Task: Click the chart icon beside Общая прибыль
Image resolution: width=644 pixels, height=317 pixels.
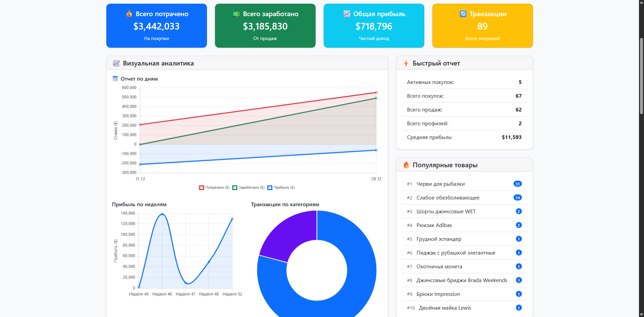Action: click(x=347, y=14)
